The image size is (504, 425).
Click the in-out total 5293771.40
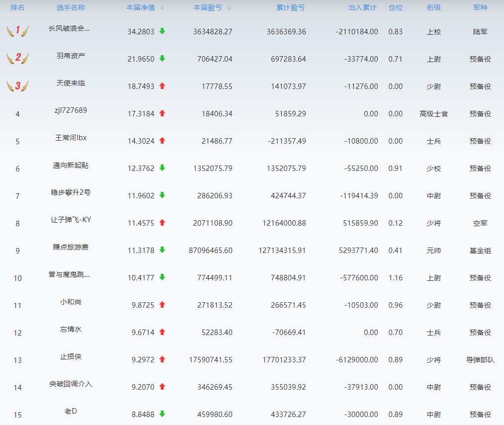click(358, 251)
